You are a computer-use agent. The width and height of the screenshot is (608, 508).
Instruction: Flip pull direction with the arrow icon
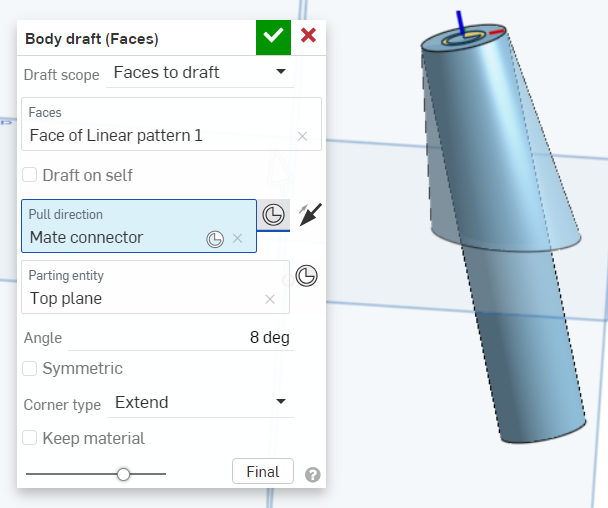point(310,214)
